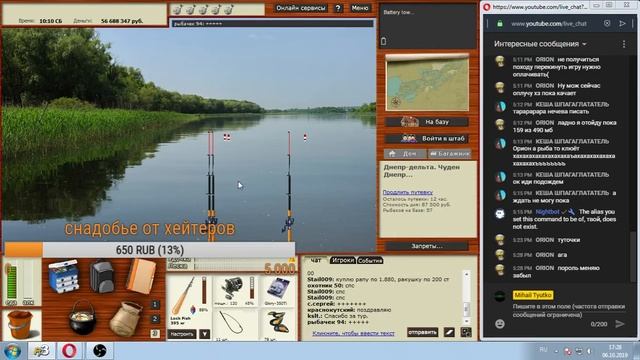The height and width of the screenshot is (360, 640).
Task: Click the YouTube chat send arrow
Action: [620, 324]
